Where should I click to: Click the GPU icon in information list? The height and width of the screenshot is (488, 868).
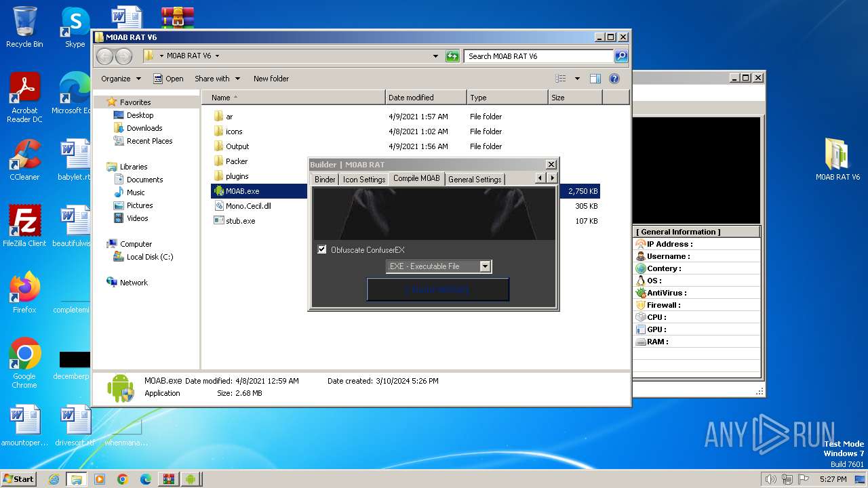(641, 329)
